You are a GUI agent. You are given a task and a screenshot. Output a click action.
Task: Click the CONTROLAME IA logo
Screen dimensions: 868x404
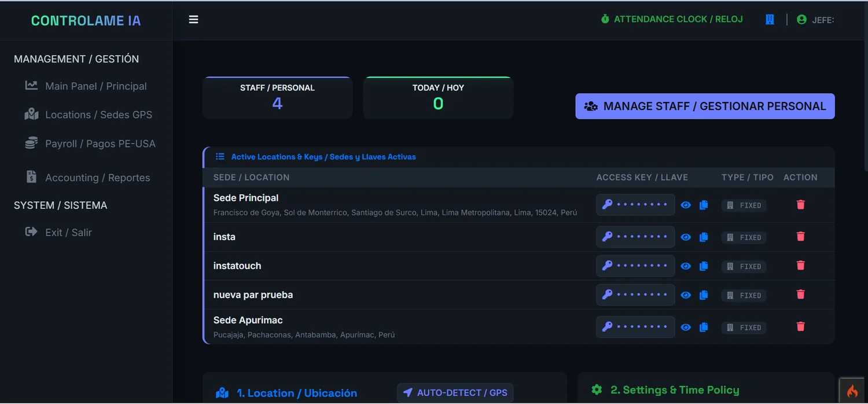click(86, 21)
